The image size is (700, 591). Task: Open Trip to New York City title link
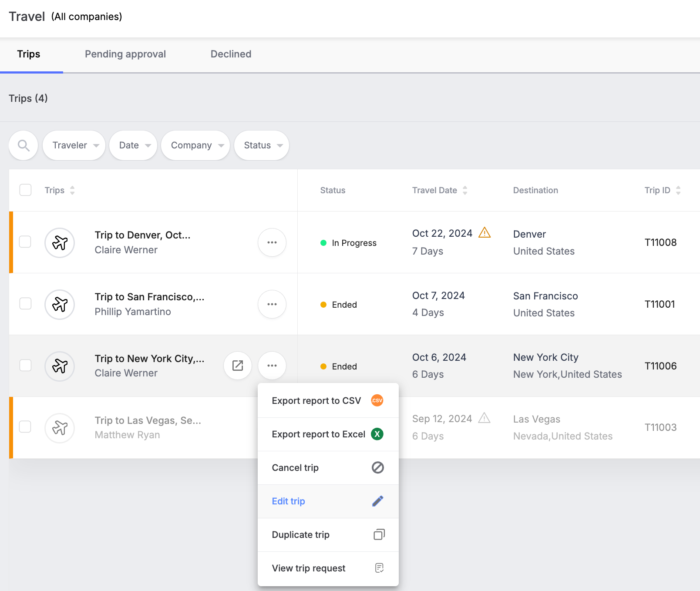pos(150,359)
